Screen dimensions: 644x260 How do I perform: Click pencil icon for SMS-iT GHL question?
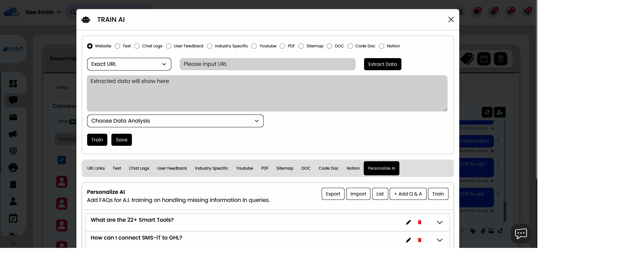[408, 240]
